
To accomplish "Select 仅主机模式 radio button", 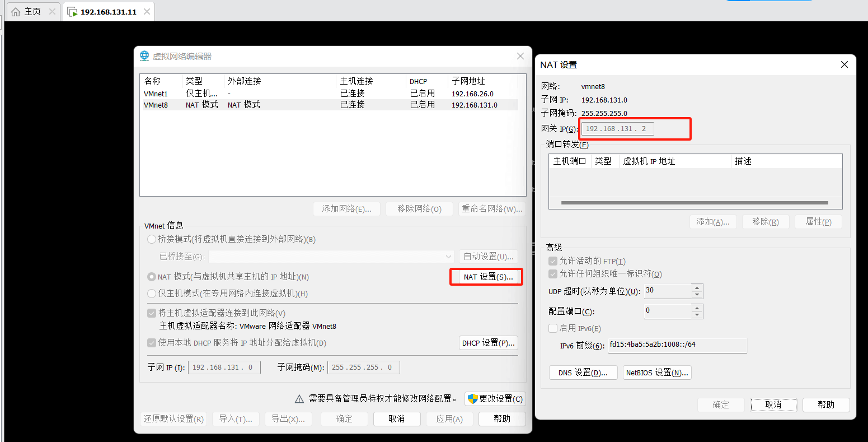I will [x=152, y=294].
